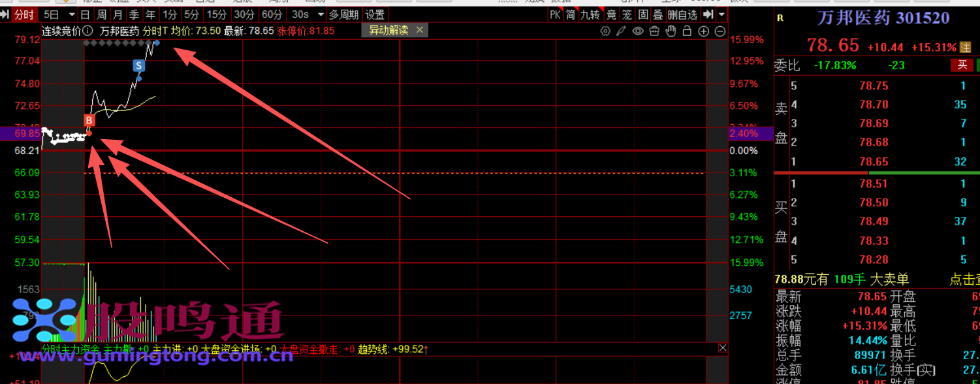Click the yellow R badge beside stock name
This screenshot has width=980, height=384.
[x=780, y=18]
